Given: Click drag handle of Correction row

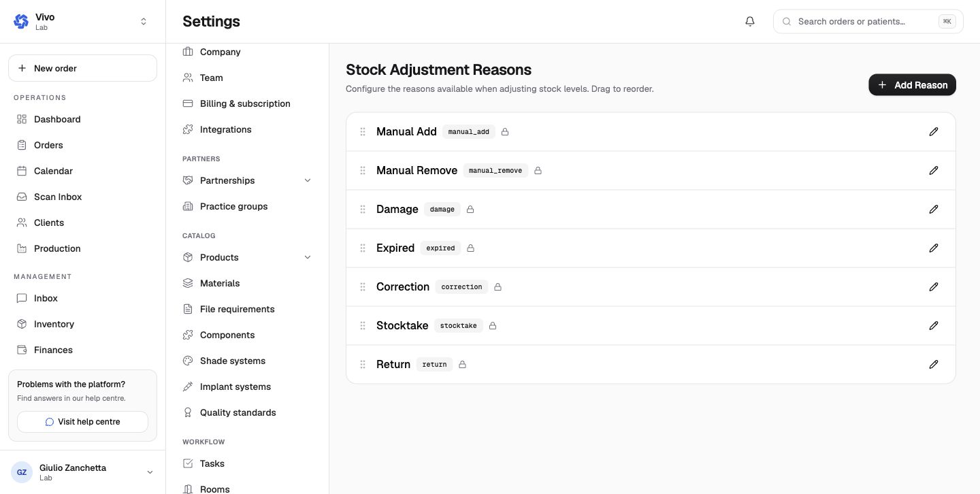Looking at the screenshot, I should click(363, 286).
